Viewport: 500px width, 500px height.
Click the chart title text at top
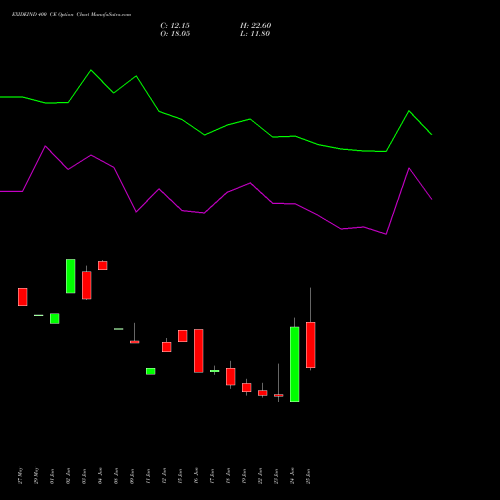[x=71, y=15]
